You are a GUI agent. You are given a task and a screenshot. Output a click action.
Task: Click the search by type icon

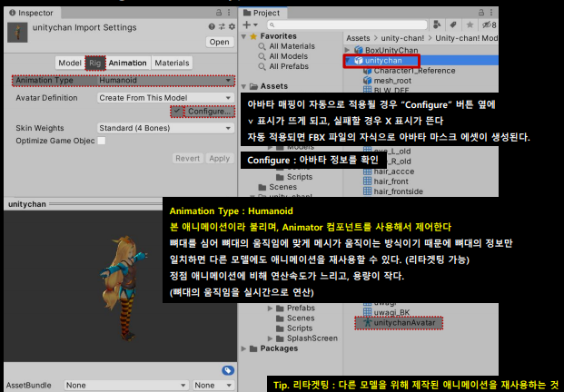[x=437, y=24]
